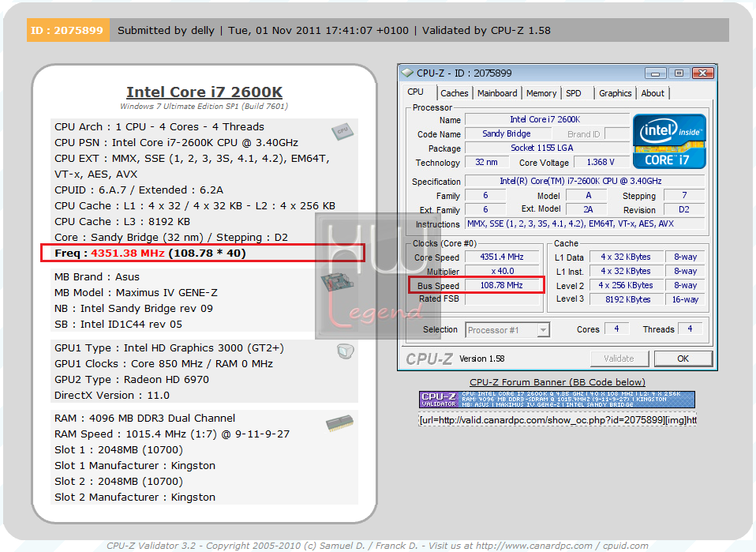Click the Core Speed value 4351.4 MHz

pyautogui.click(x=501, y=257)
